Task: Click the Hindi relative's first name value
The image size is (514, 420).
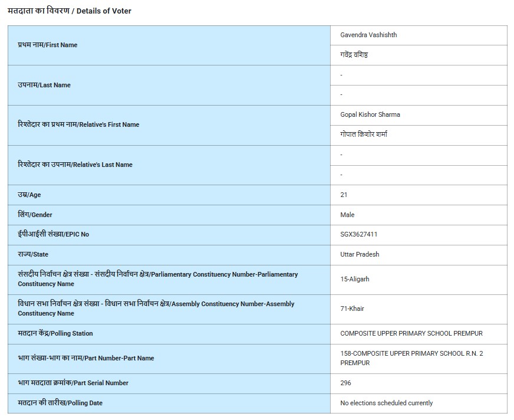Action: pyautogui.click(x=364, y=134)
